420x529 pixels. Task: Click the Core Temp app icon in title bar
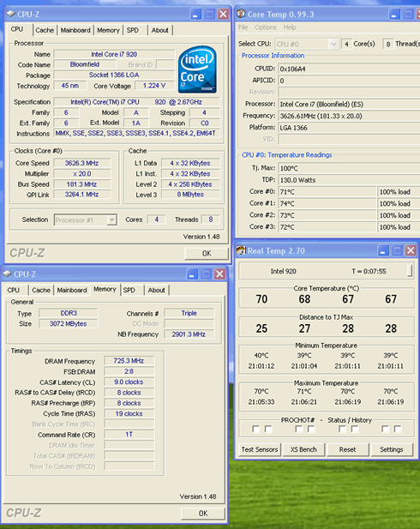tap(241, 14)
